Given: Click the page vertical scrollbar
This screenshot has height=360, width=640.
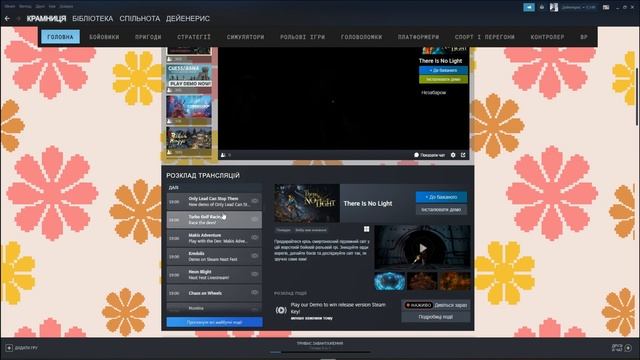Looking at the screenshot, I should (637, 97).
